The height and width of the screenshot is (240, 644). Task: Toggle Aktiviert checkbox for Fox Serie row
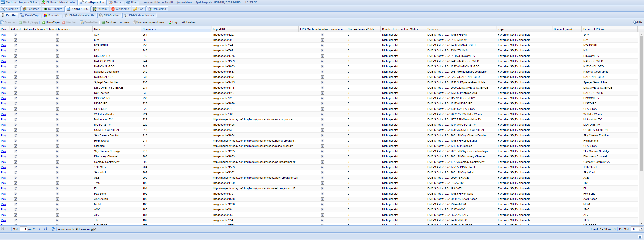(x=16, y=194)
